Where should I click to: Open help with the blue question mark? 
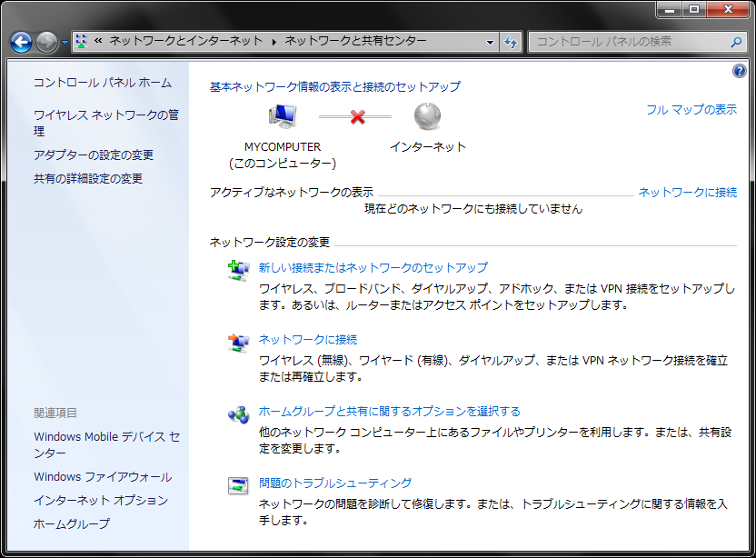click(x=739, y=72)
